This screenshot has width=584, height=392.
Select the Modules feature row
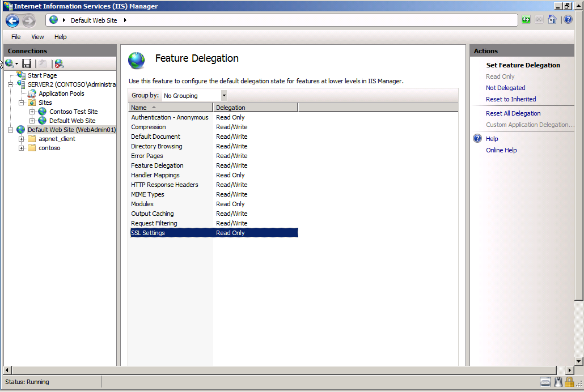214,204
